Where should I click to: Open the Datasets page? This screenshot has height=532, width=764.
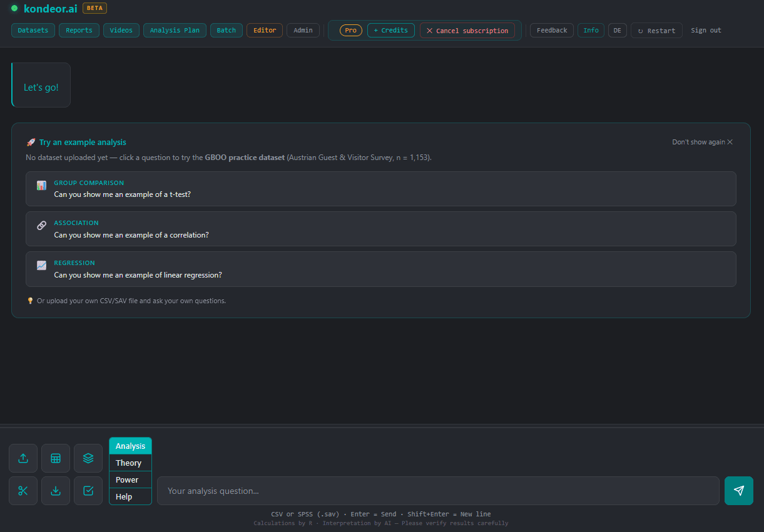[x=33, y=30]
